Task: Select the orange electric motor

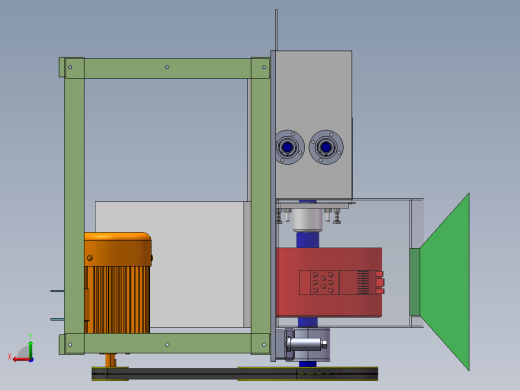Action: tap(118, 283)
